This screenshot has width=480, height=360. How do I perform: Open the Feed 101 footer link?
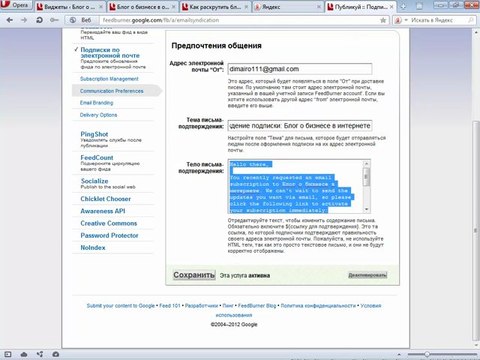pyautogui.click(x=170, y=306)
